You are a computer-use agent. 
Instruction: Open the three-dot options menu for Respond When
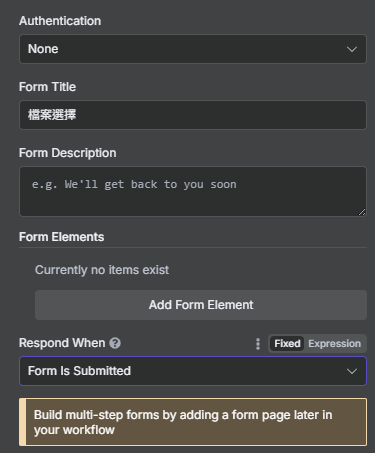coord(258,344)
